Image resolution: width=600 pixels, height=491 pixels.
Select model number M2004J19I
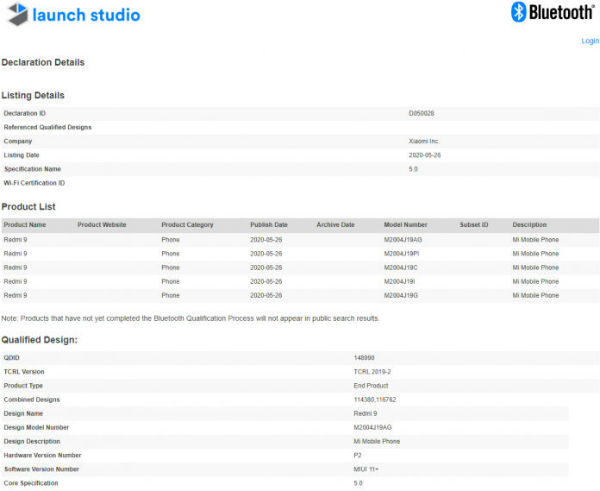point(399,281)
